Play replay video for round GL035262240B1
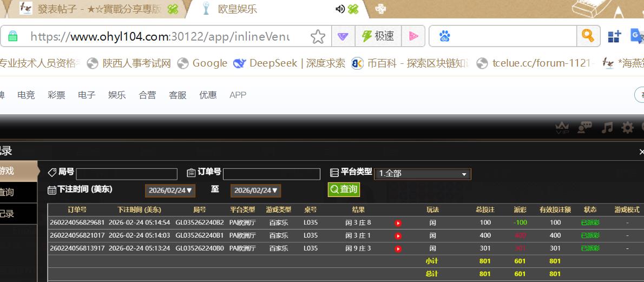This screenshot has width=644, height=282. click(398, 236)
